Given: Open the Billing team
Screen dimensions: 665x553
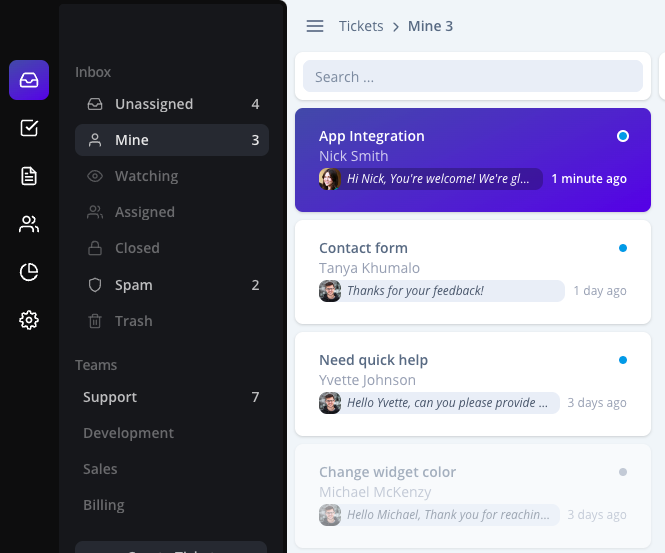Looking at the screenshot, I should [x=172, y=505].
